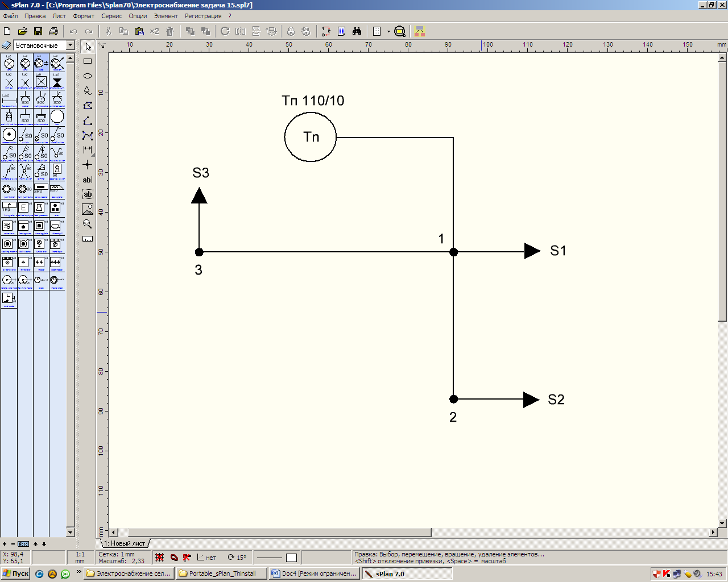Open the Файл menu

click(x=10, y=16)
